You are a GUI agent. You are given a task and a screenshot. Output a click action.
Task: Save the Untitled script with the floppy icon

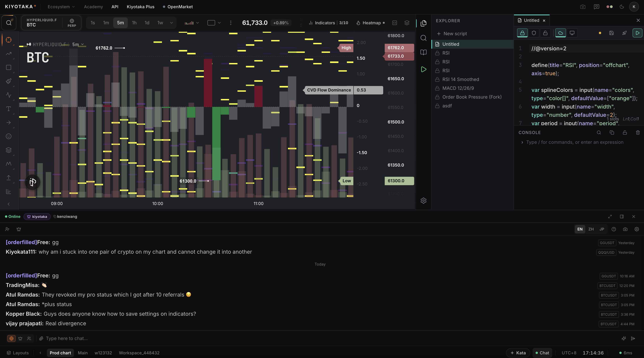[611, 33]
